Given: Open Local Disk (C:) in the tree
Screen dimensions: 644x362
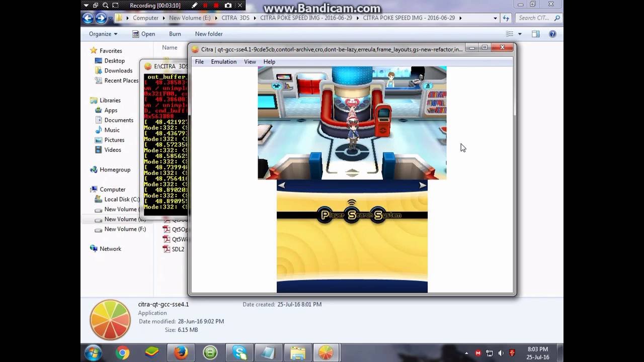Looking at the screenshot, I should point(121,200).
